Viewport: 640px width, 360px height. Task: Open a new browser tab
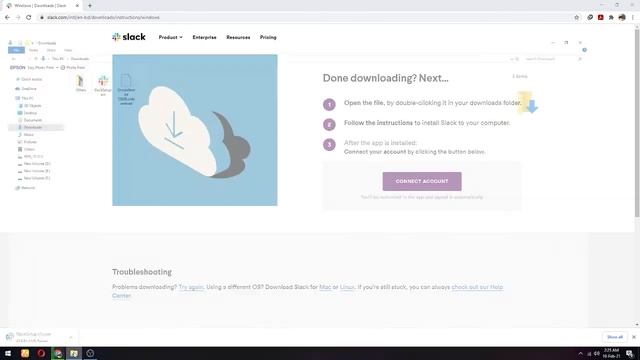(90, 6)
